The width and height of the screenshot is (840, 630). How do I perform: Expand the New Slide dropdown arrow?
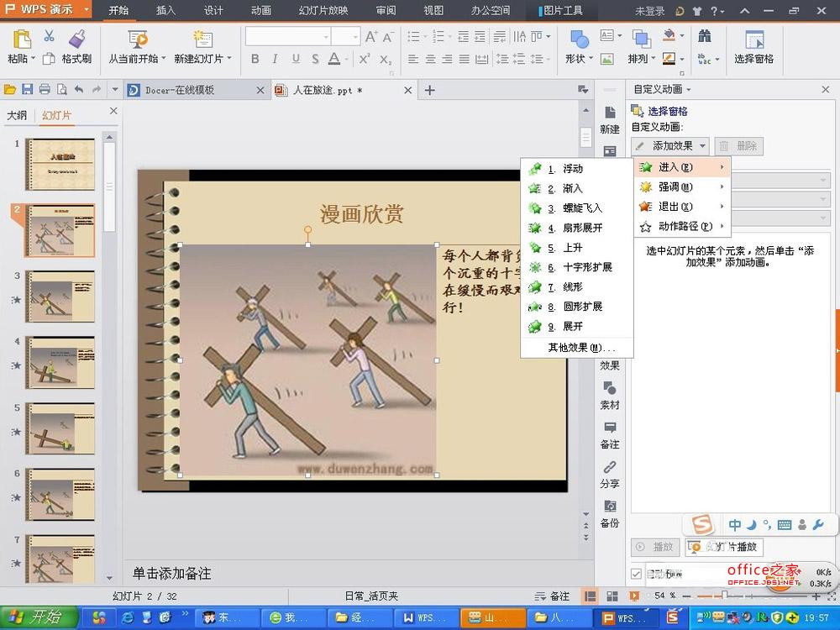click(x=229, y=59)
